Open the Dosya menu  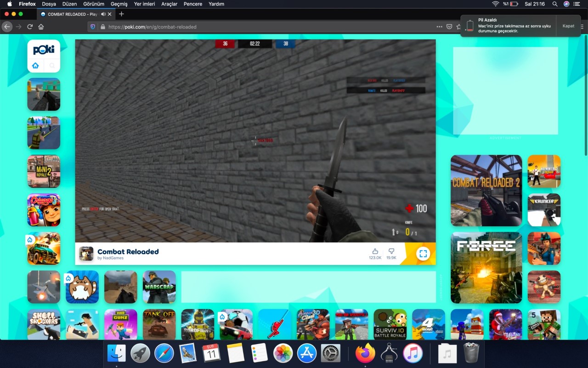tap(49, 4)
